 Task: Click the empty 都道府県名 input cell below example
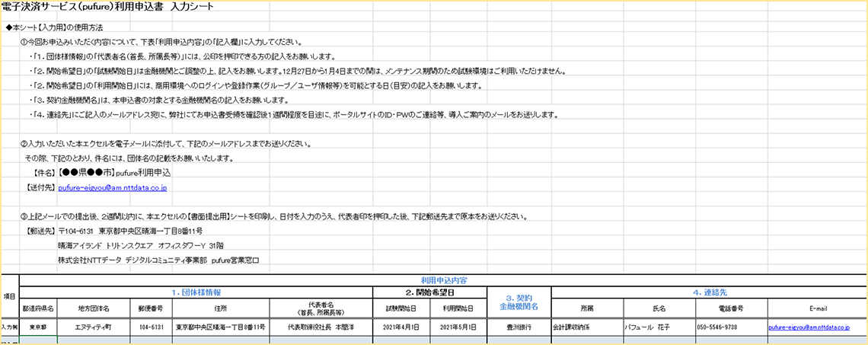(38, 340)
